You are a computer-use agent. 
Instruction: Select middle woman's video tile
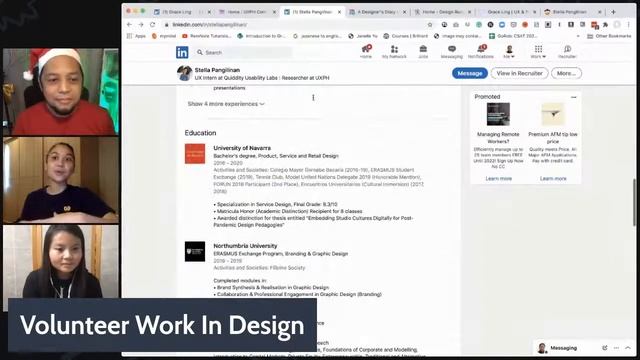61,180
